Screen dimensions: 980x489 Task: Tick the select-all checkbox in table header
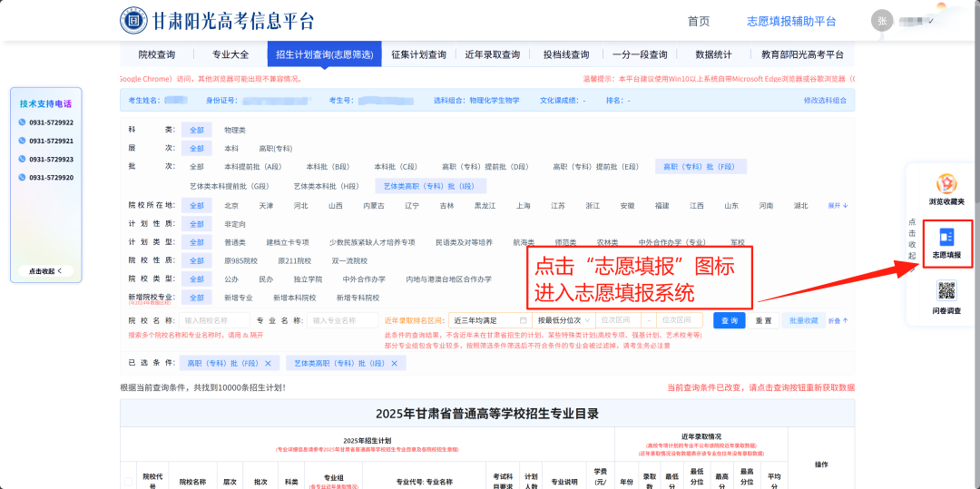point(128,482)
